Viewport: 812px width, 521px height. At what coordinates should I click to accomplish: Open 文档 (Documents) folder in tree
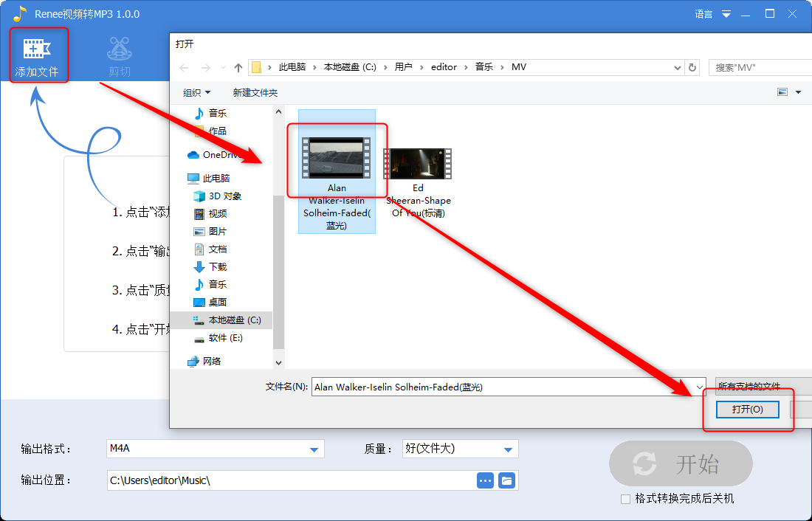point(210,249)
